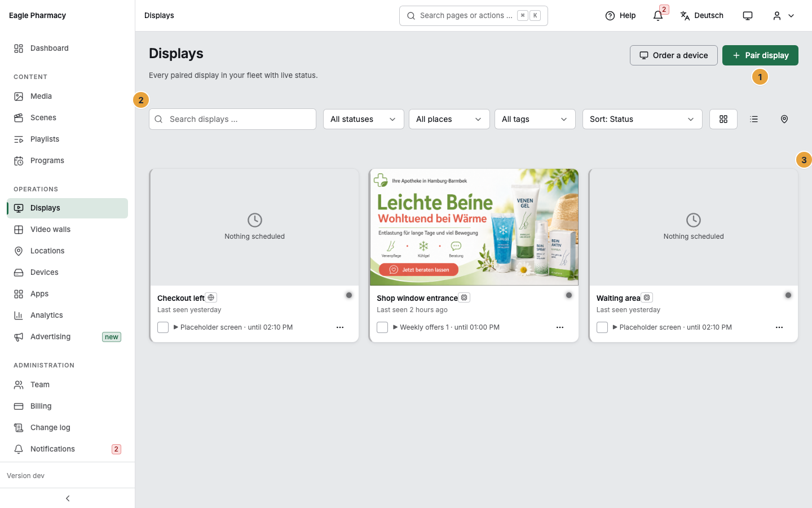Open the All statuses filter dropdown
Image resolution: width=812 pixels, height=508 pixels.
pyautogui.click(x=364, y=119)
